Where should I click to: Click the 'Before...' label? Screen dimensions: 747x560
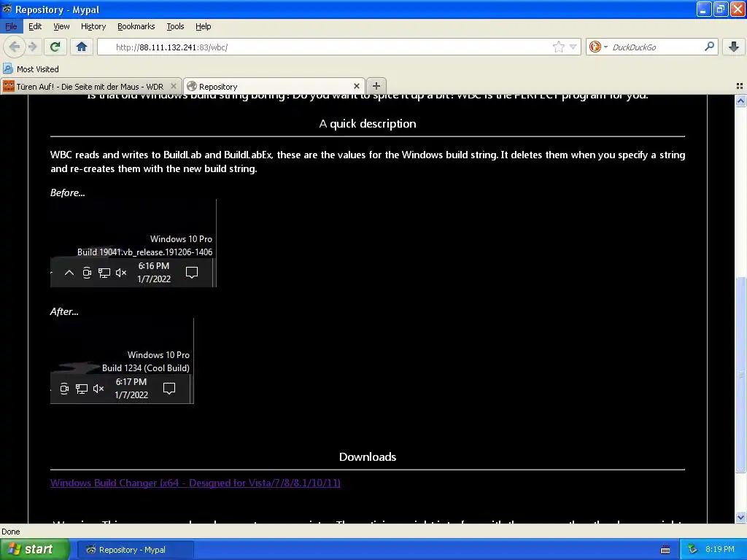coord(68,192)
